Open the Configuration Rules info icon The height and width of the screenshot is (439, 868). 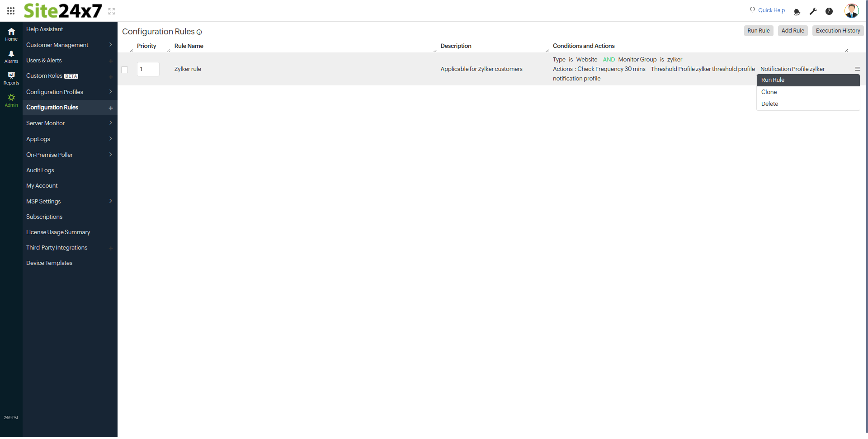pos(199,32)
